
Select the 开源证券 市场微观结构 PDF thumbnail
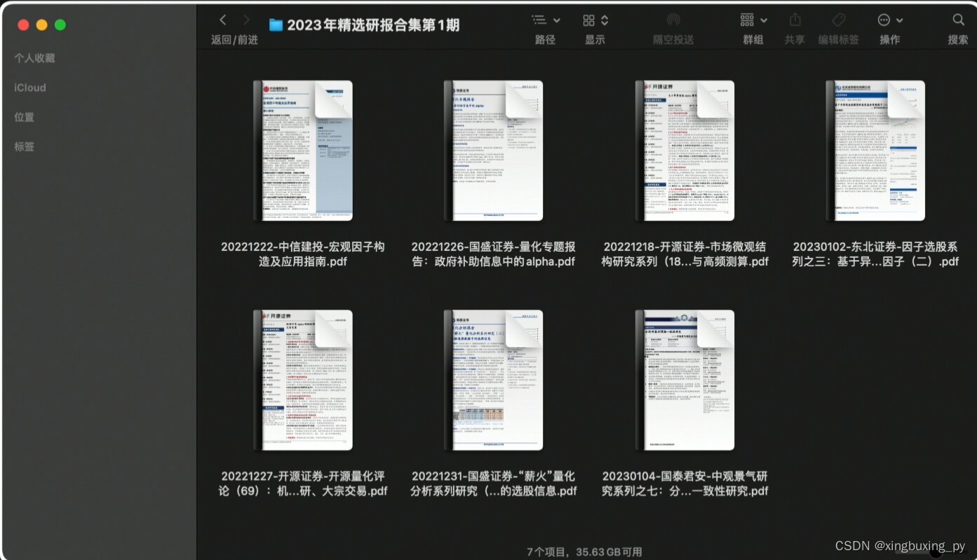click(685, 151)
